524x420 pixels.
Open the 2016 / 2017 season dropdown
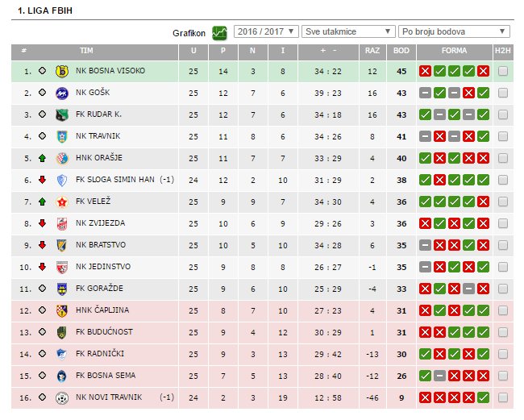(266, 32)
